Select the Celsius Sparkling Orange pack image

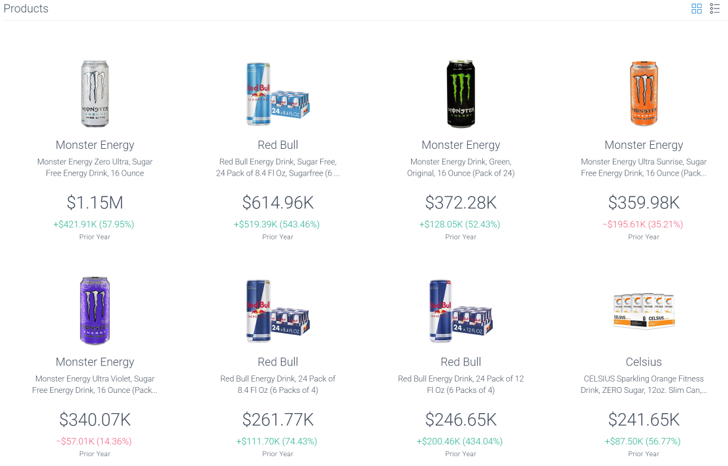tap(644, 311)
